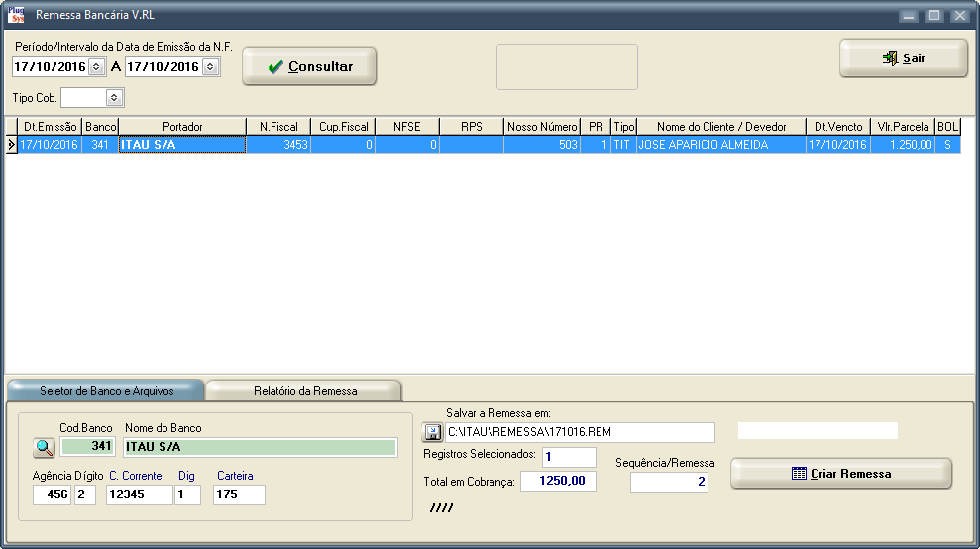This screenshot has height=549, width=980.
Task: Click the magnifier bank search icon
Action: (44, 447)
